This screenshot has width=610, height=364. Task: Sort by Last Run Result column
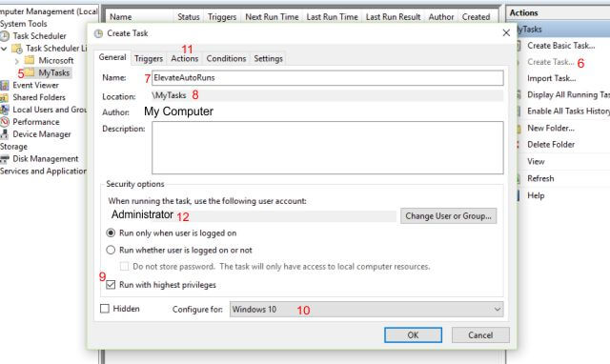tap(393, 17)
